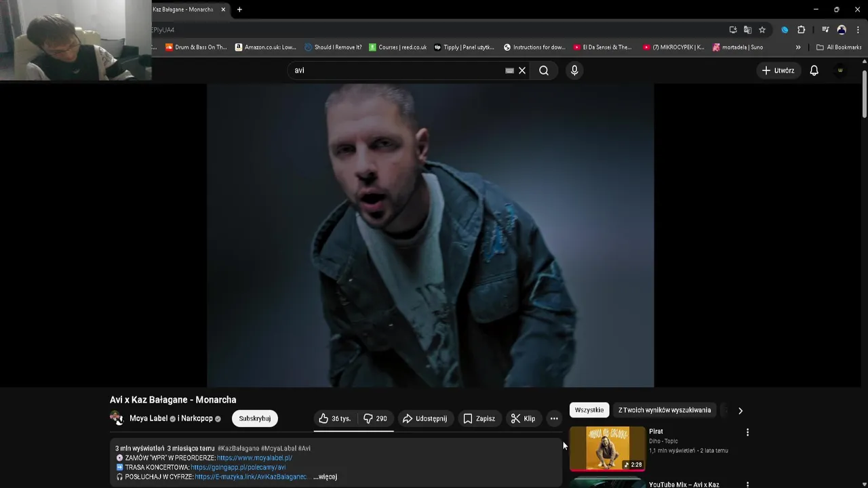Screen dimensions: 868x488
Task: Open the Extensions puzzle-piece menu
Action: (801, 30)
